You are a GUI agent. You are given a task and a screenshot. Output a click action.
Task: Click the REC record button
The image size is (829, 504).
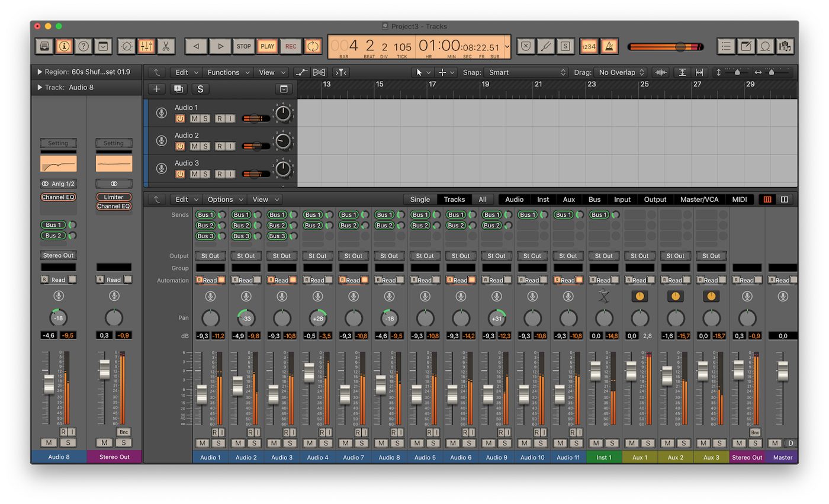point(291,46)
